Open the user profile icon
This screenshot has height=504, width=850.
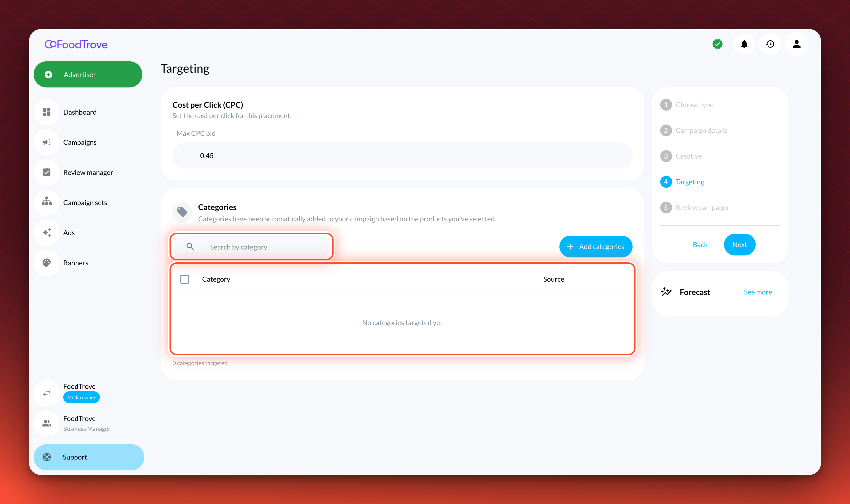pos(796,44)
